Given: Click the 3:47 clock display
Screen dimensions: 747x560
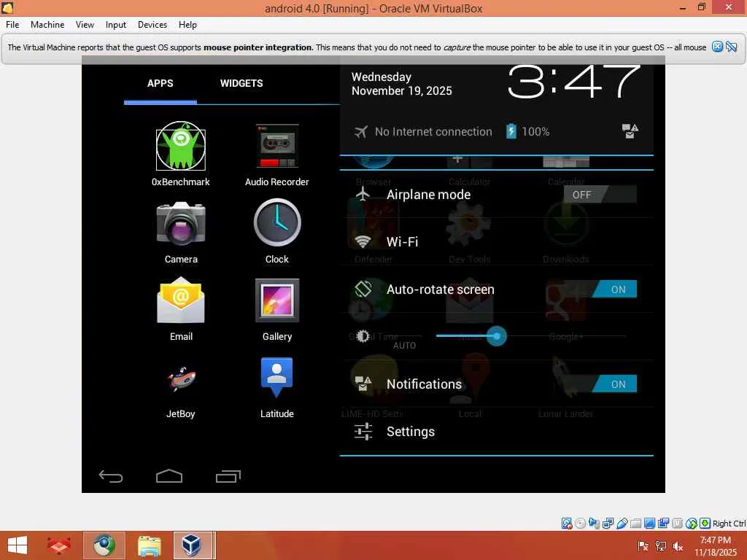Looking at the screenshot, I should click(x=573, y=82).
